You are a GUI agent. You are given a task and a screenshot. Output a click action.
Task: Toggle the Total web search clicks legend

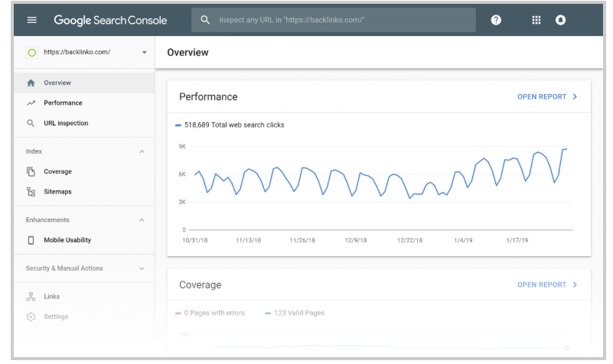coord(230,125)
